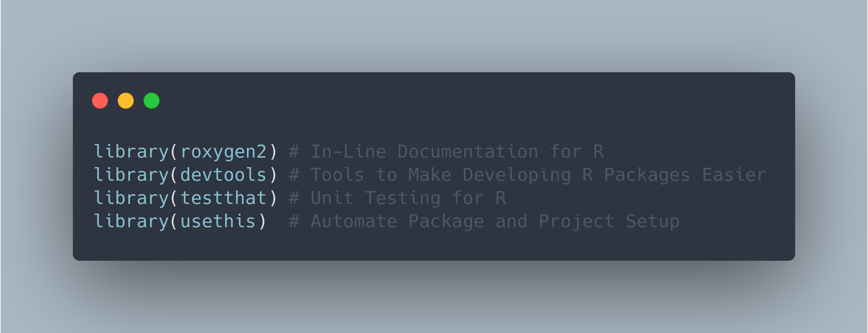
Task: Click the devtools package name
Action: pyautogui.click(x=224, y=175)
